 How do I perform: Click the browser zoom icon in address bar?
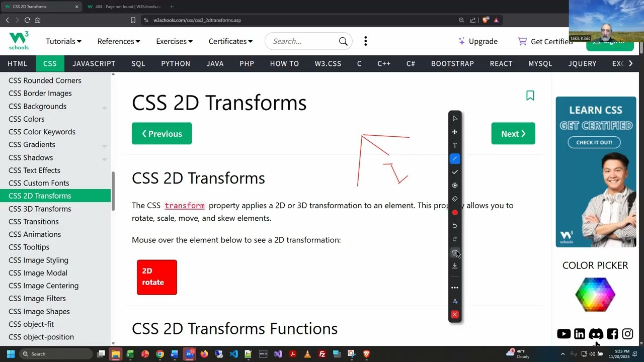click(461, 20)
